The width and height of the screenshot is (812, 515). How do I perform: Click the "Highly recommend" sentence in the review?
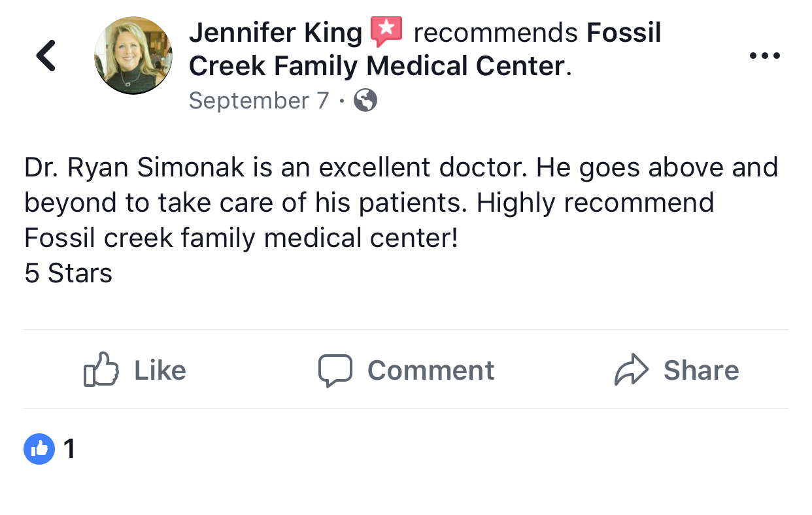595,203
